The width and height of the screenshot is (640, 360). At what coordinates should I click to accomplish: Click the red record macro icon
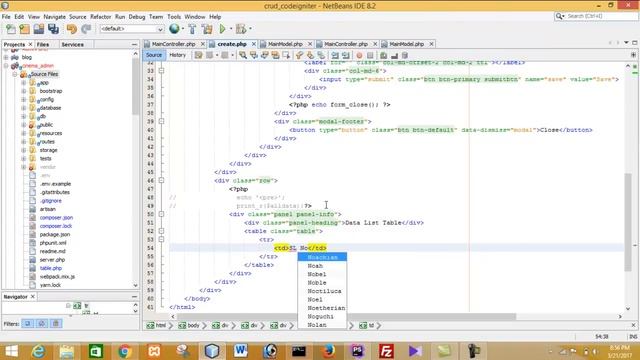pyautogui.click(x=359, y=55)
